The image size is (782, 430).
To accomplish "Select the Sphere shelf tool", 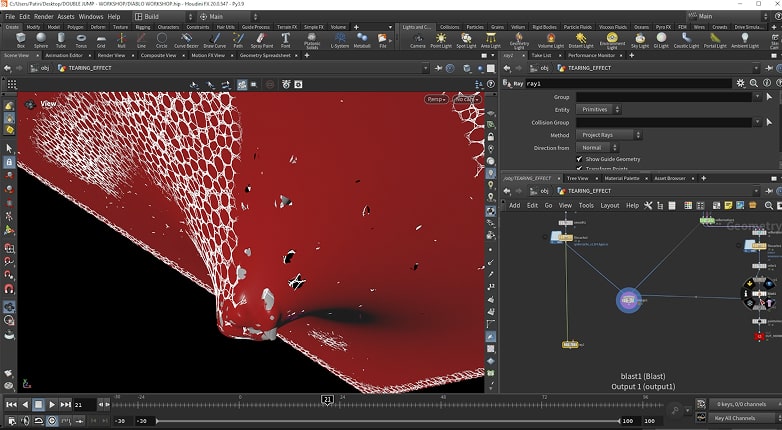I will tap(40, 40).
